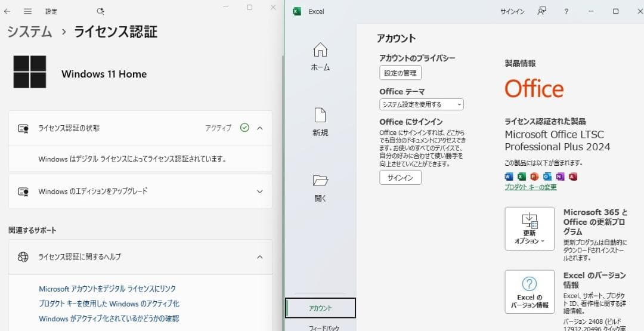The width and height of the screenshot is (644, 331).
Task: Click the Outlook product icon
Action: point(547,177)
